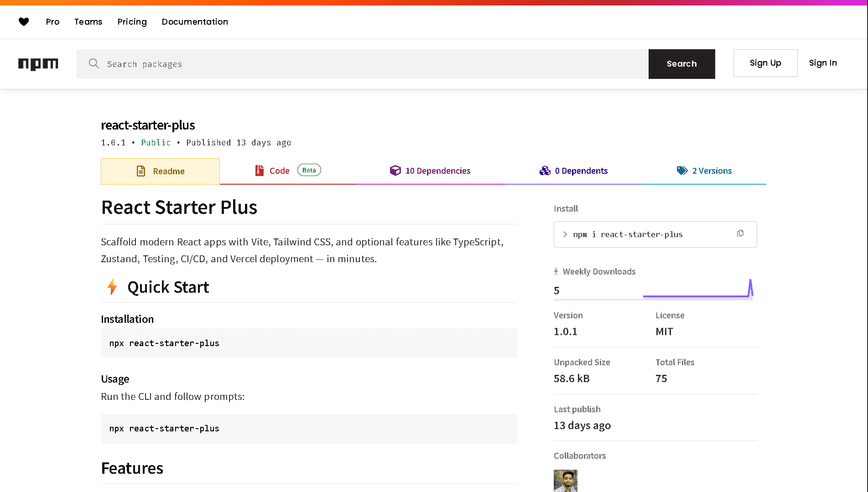The width and height of the screenshot is (868, 492).
Task: Click the npm logo
Action: [x=38, y=64]
